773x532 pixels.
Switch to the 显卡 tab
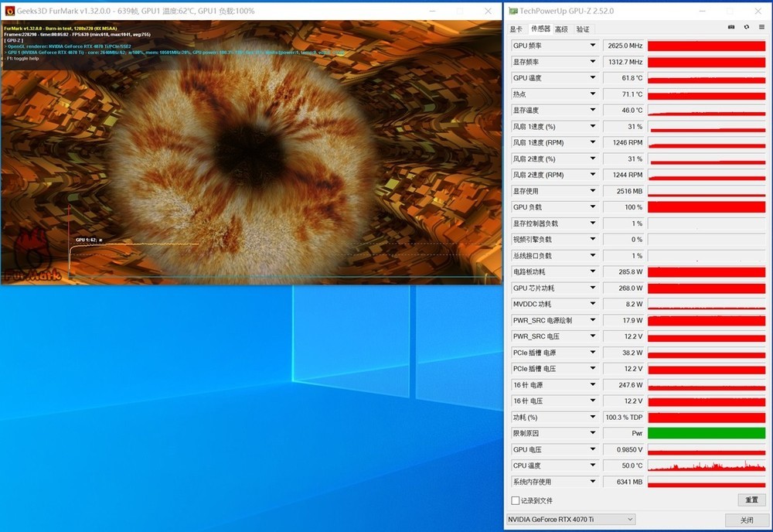(x=516, y=29)
